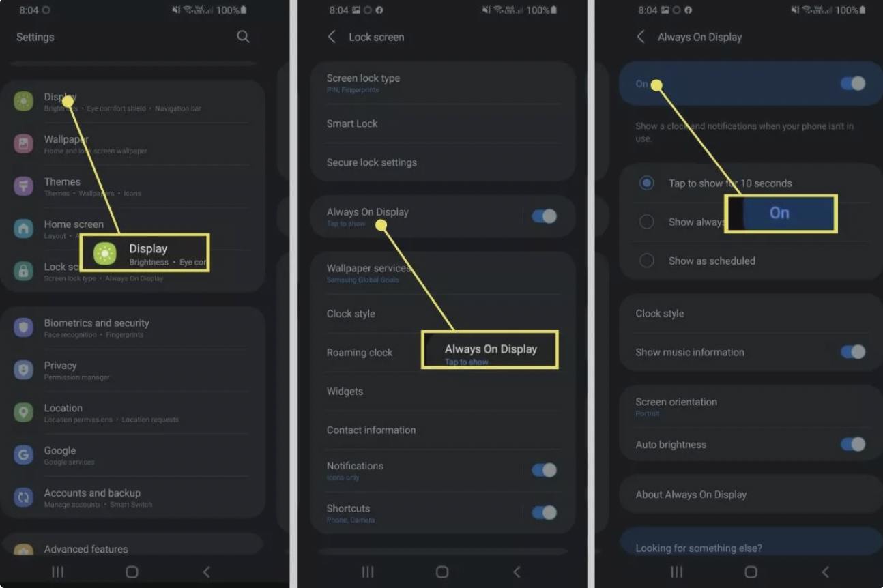
Task: Tap the Privacy shield icon
Action: [24, 370]
